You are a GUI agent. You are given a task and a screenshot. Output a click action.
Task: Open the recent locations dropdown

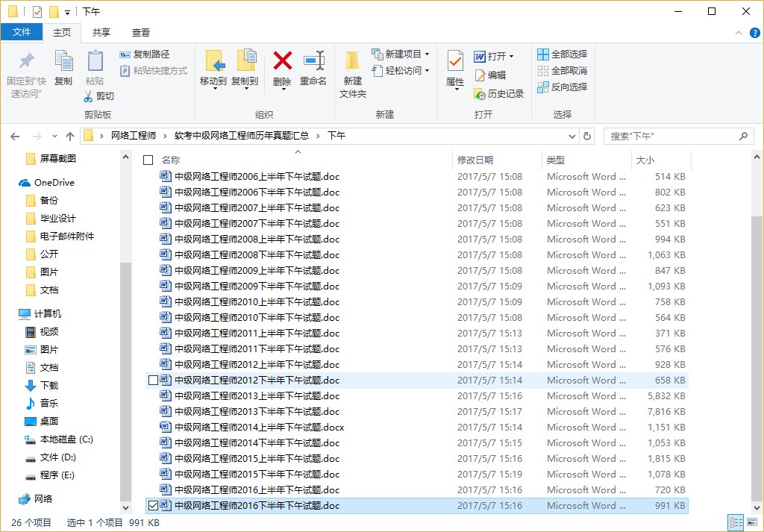point(54,136)
